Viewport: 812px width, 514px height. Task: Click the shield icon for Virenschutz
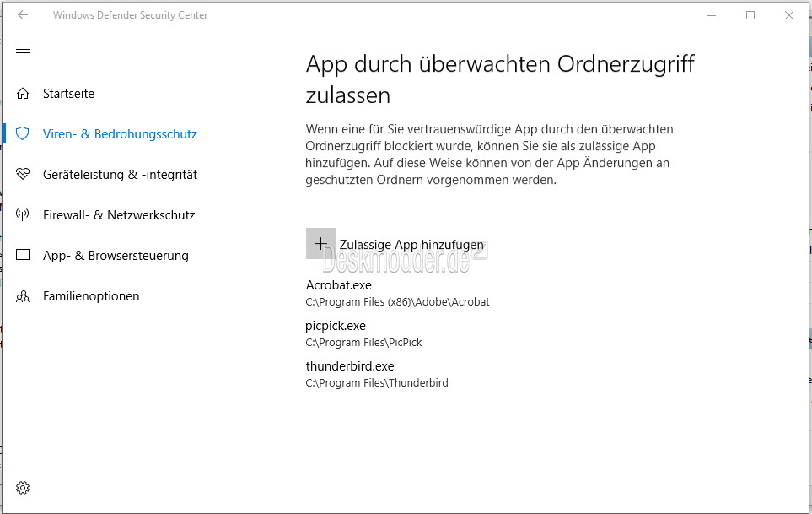tap(23, 133)
